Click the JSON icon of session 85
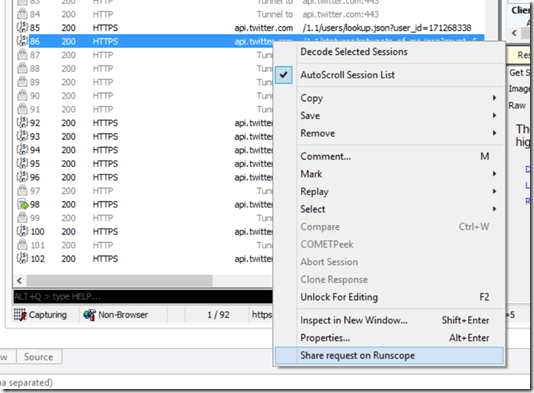The image size is (534, 393). click(x=22, y=28)
